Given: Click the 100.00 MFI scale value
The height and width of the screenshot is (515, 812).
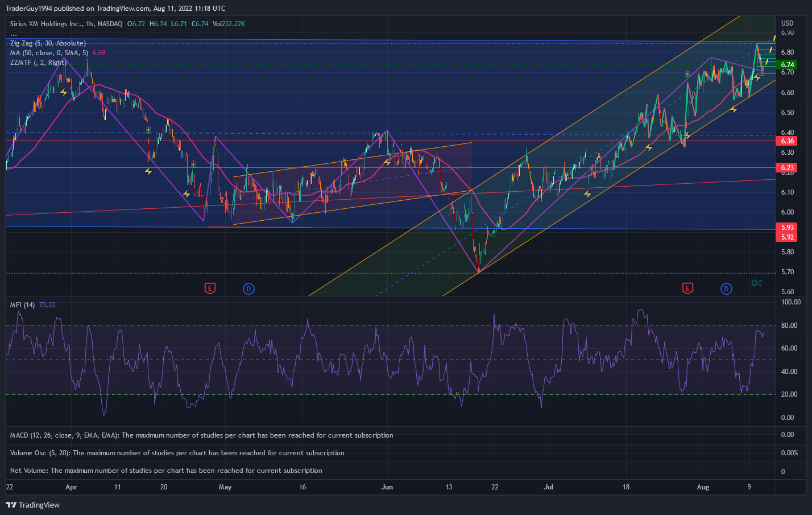Looking at the screenshot, I should [x=791, y=302].
